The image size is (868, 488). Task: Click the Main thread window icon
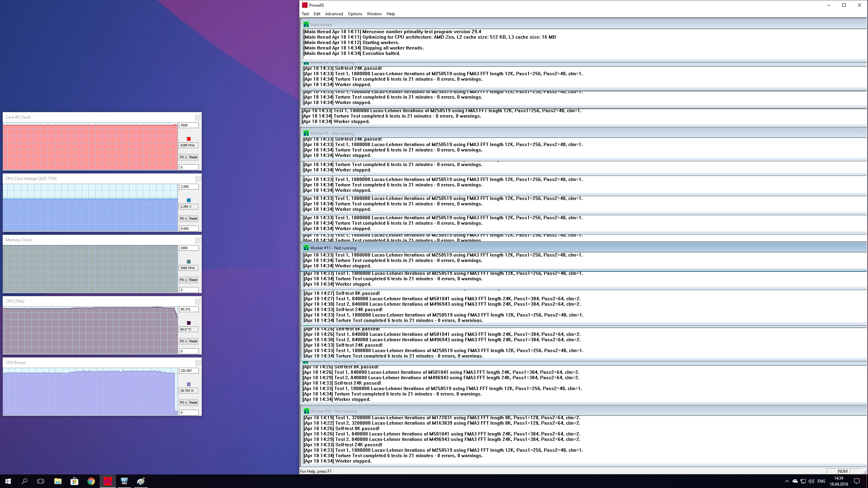306,24
